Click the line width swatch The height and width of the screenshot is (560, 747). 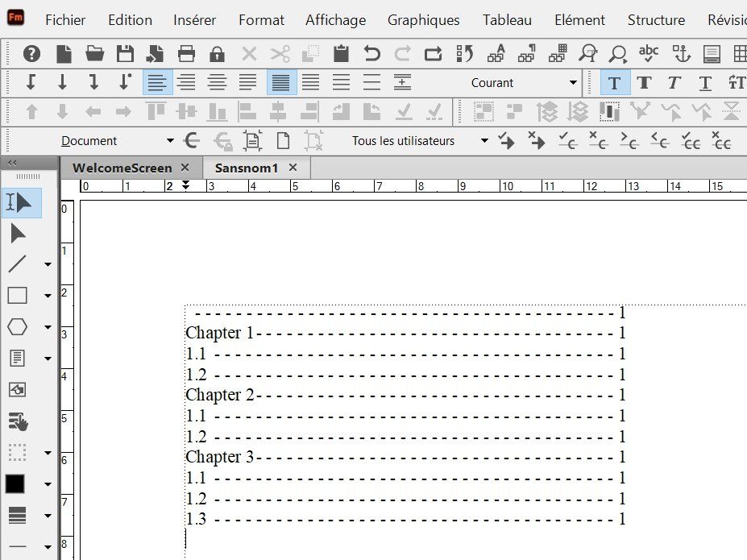17,516
